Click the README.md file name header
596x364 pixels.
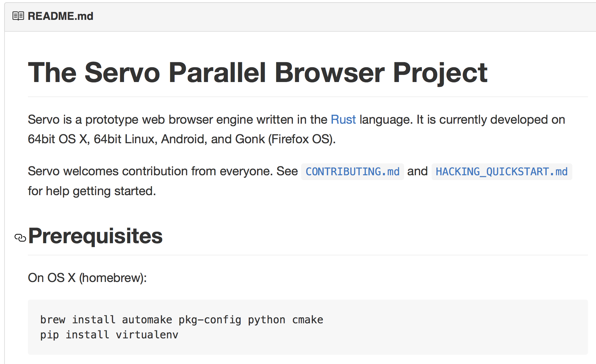pyautogui.click(x=61, y=16)
